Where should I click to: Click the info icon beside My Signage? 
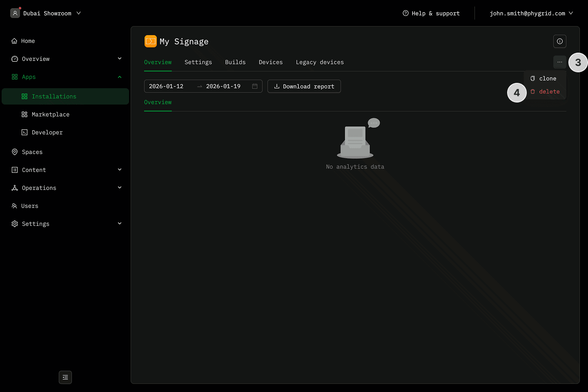click(559, 41)
